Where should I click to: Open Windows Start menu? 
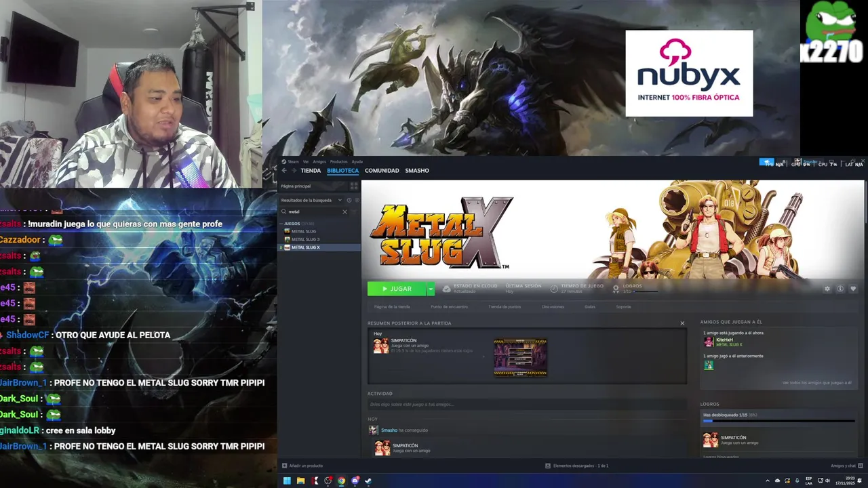click(x=287, y=481)
